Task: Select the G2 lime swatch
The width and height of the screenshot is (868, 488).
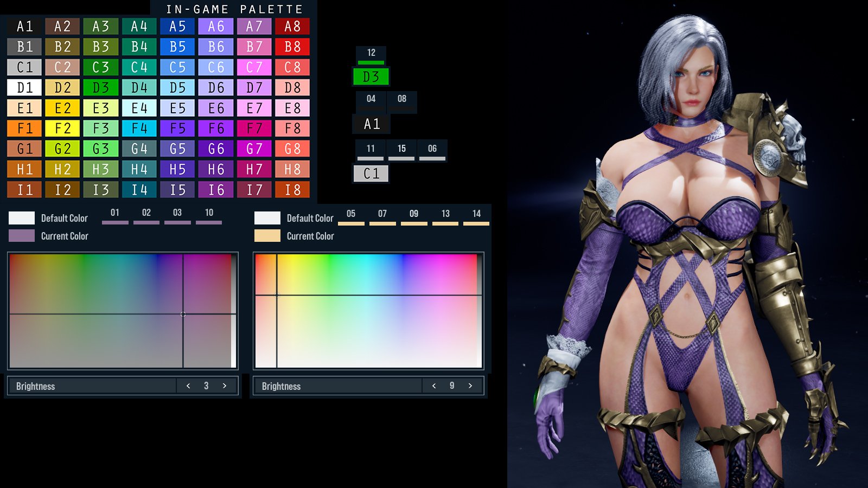Action: click(x=62, y=149)
